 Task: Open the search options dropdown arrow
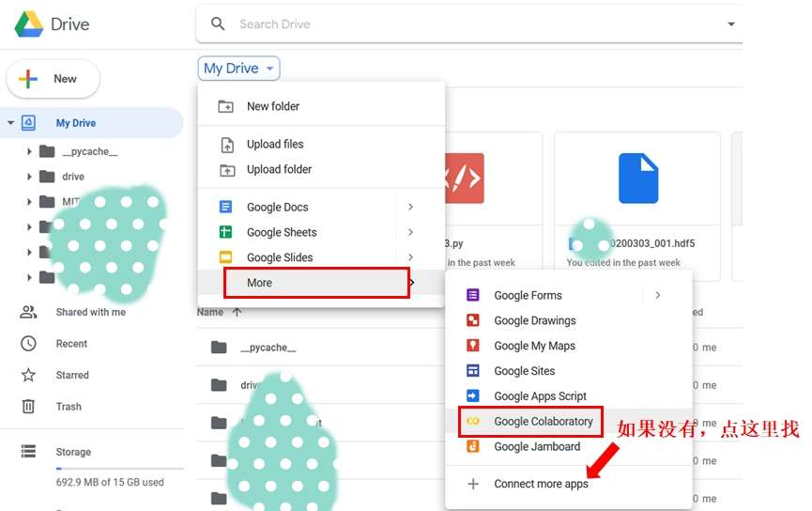click(x=730, y=23)
